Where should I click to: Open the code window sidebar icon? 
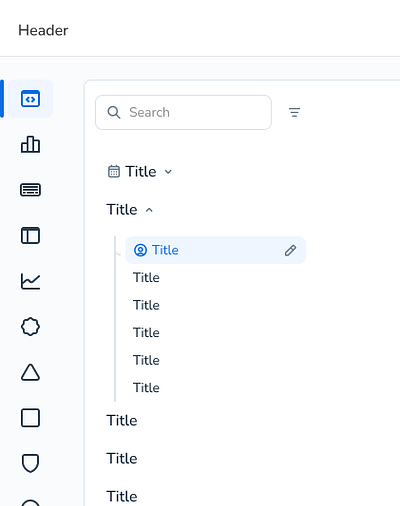point(30,99)
